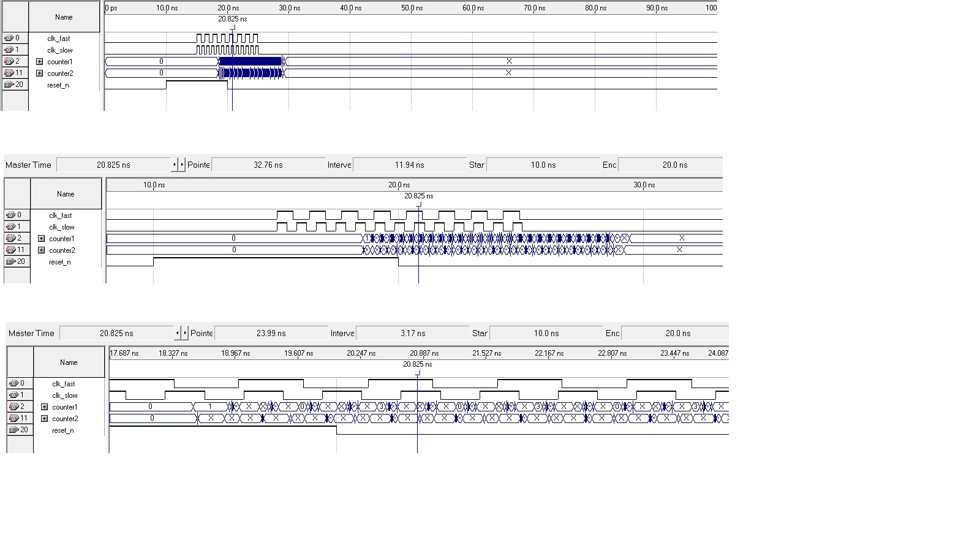Click Interval value 11.94 ns field
The width and height of the screenshot is (980, 551).
coord(410,165)
